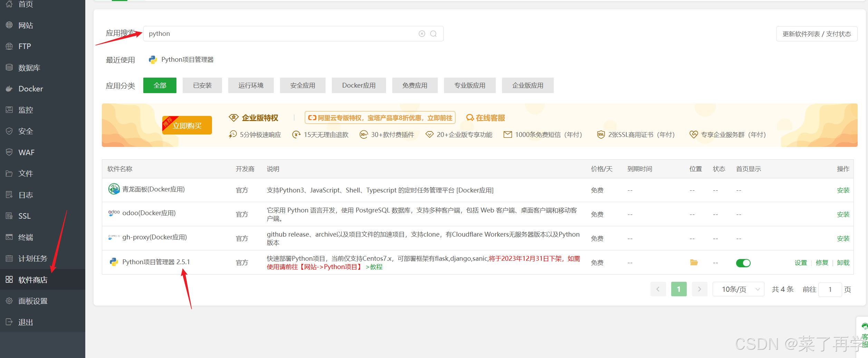Click Python项目管理器 2.5.1 row icon
868x358 pixels.
(114, 262)
